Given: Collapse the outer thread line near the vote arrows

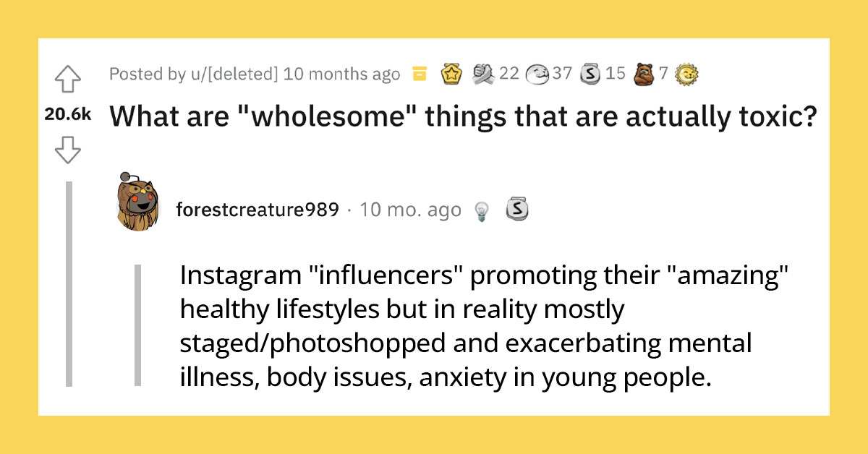Looking at the screenshot, I should click(x=69, y=289).
